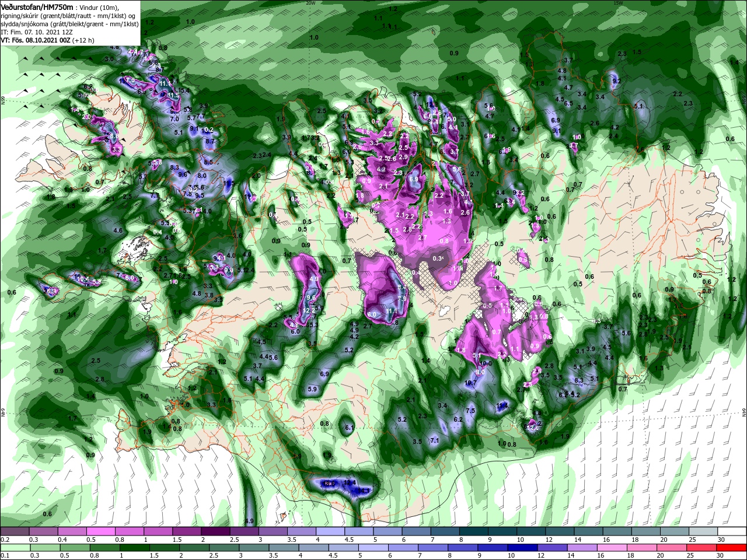
Task: Click the '30' label in upper legend row
Action: (721, 540)
